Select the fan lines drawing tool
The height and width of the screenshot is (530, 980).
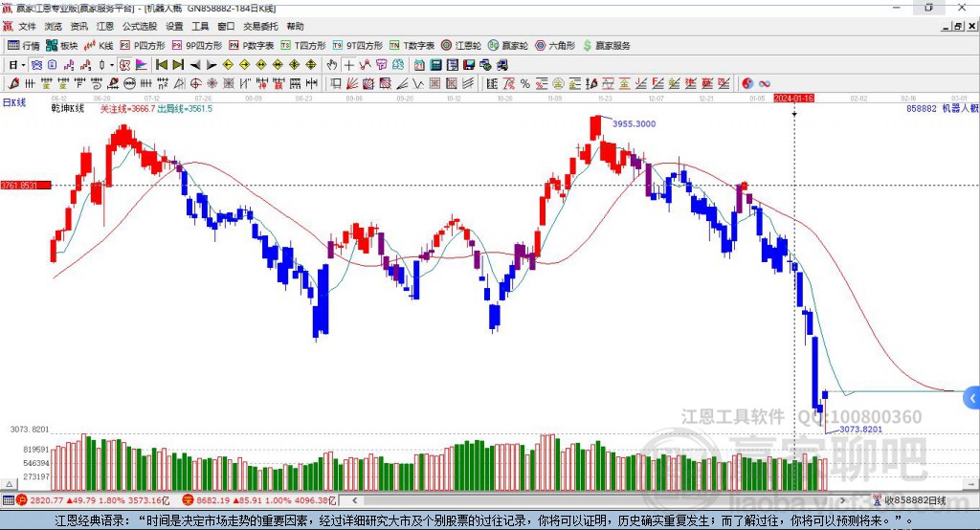(352, 83)
